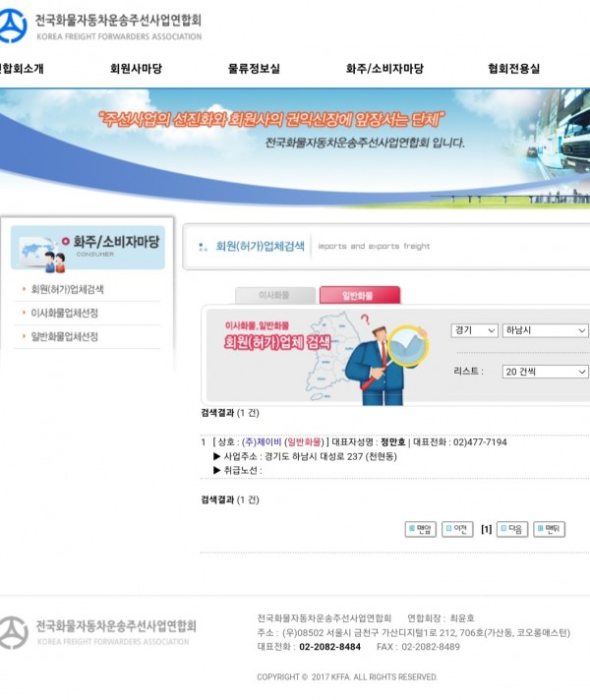The image size is (590, 700).
Task: Go to next page with 다음 button
Action: (x=511, y=529)
